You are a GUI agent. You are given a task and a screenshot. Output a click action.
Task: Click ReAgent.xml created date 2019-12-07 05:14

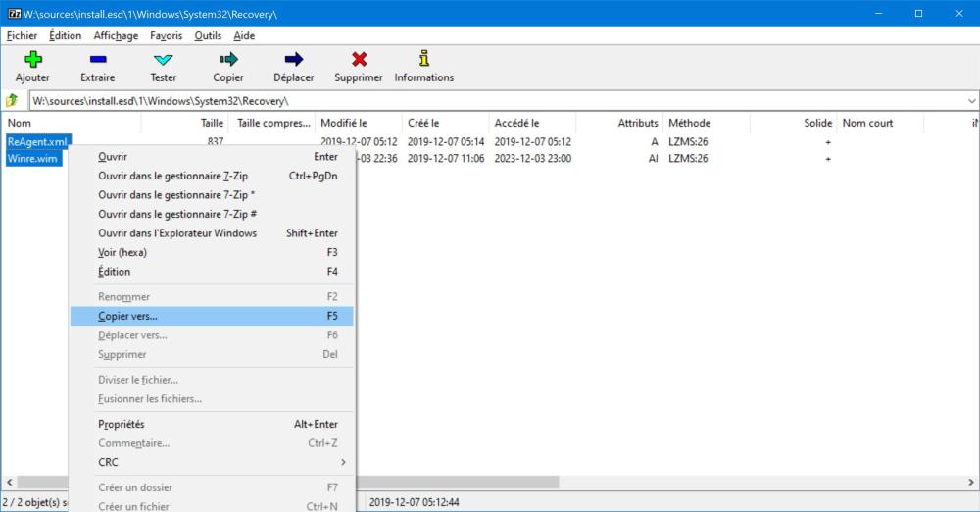(x=446, y=141)
